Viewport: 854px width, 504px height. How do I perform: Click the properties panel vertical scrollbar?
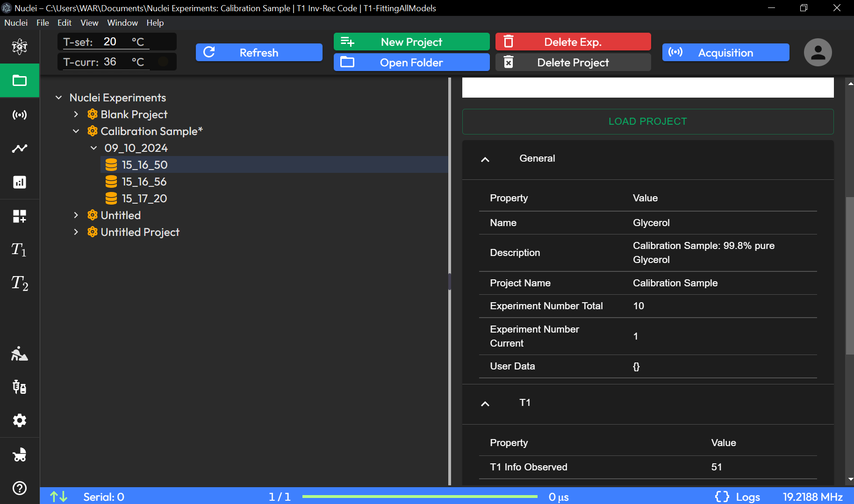click(x=850, y=276)
